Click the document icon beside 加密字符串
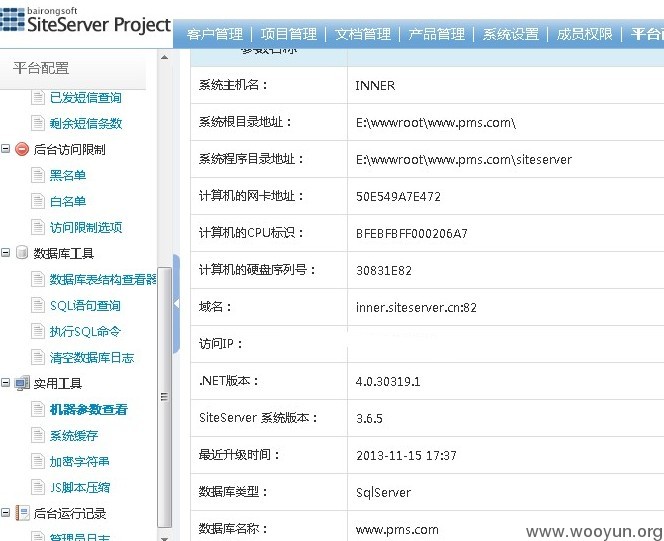This screenshot has height=541, width=664. point(38,461)
